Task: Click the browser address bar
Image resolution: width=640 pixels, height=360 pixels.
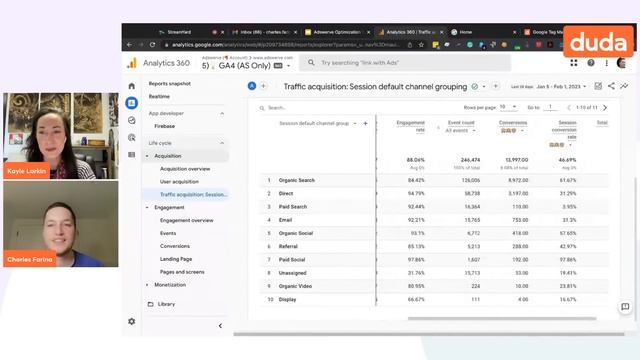Action: tap(286, 45)
